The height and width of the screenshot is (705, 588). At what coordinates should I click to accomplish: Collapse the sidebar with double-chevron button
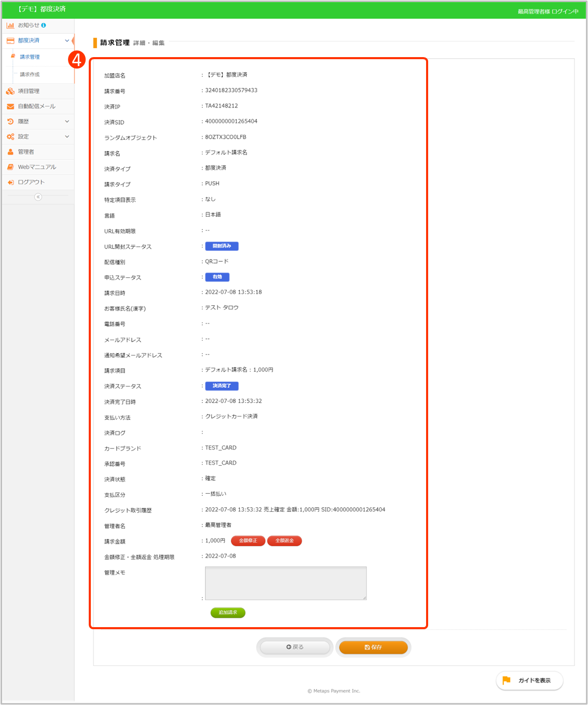[x=38, y=197]
